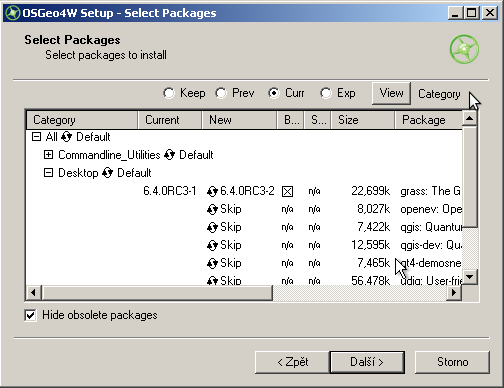504x388 pixels.
Task: Toggle Skip icon for qt4-demos package
Action: [x=212, y=263]
